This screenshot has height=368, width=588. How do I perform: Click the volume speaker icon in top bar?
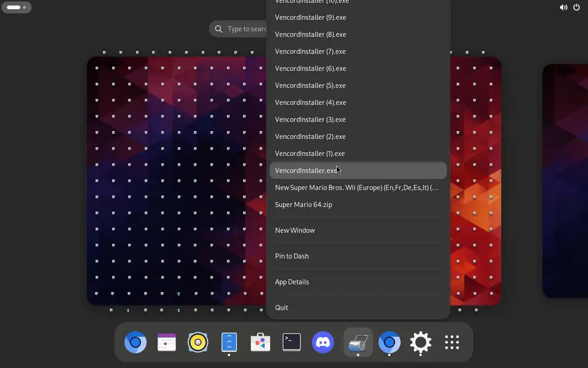563,7
